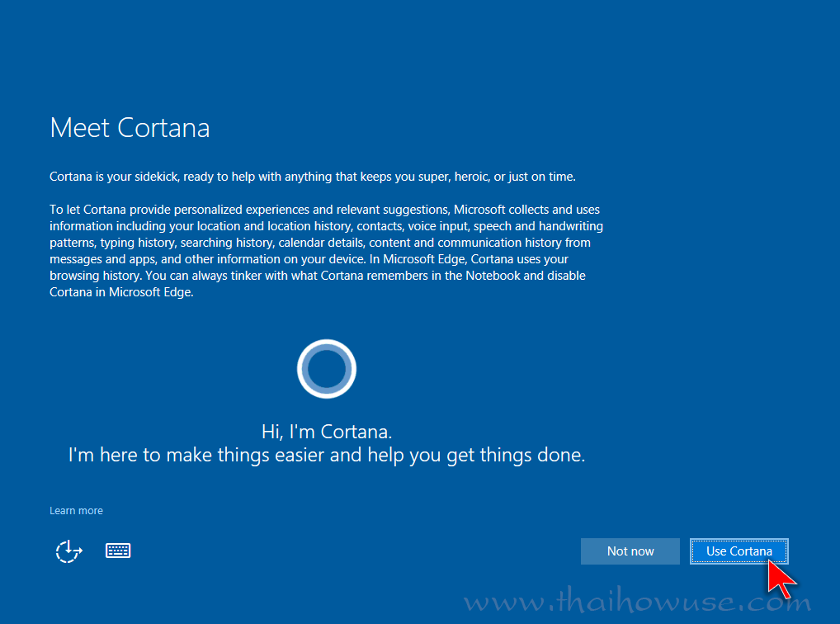
Task: Click the Cortana circle logo
Action: [x=327, y=369]
